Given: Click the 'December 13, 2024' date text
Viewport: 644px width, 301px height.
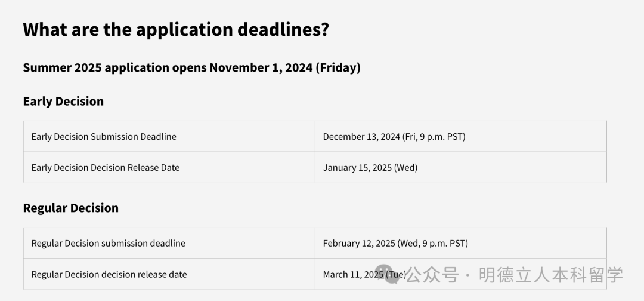Looking at the screenshot, I should pos(361,137).
